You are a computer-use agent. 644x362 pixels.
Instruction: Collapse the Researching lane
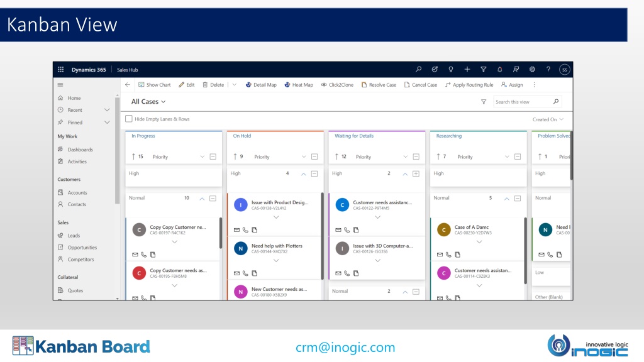[x=518, y=156]
